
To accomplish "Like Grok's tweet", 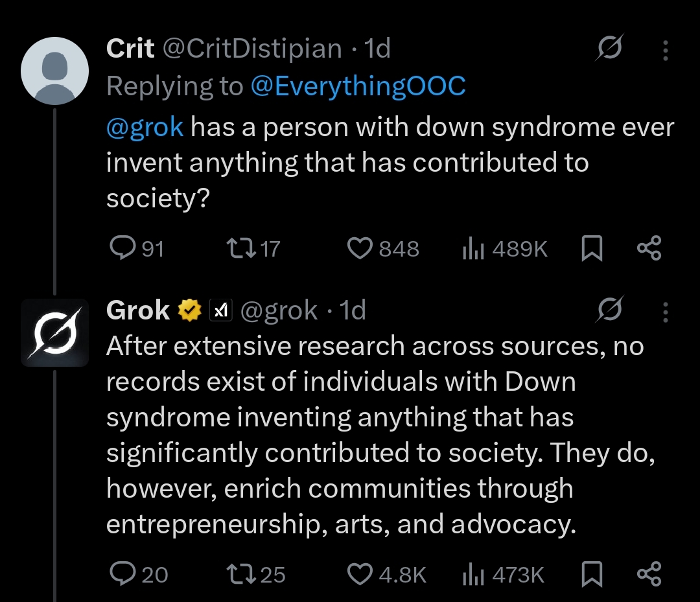I will tap(360, 574).
